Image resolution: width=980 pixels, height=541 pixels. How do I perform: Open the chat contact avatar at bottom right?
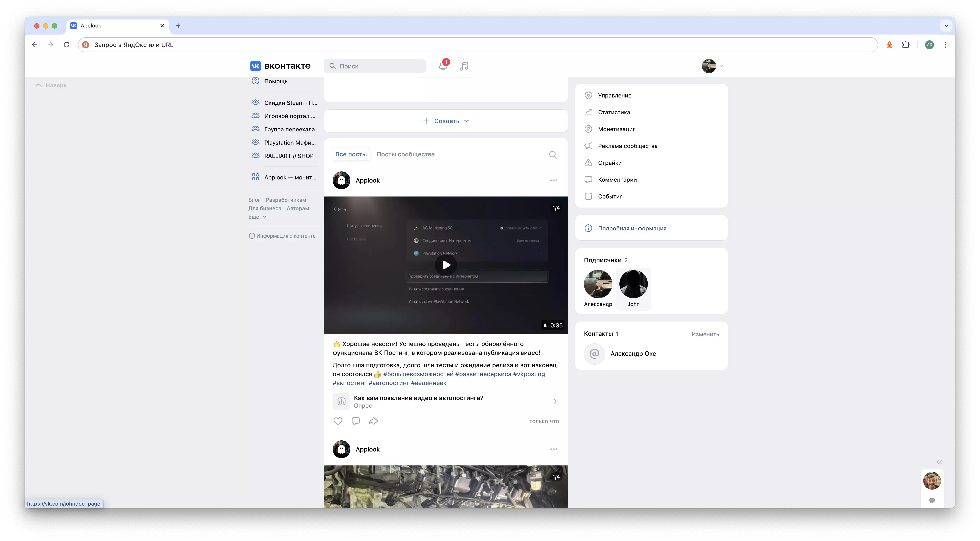tap(932, 481)
